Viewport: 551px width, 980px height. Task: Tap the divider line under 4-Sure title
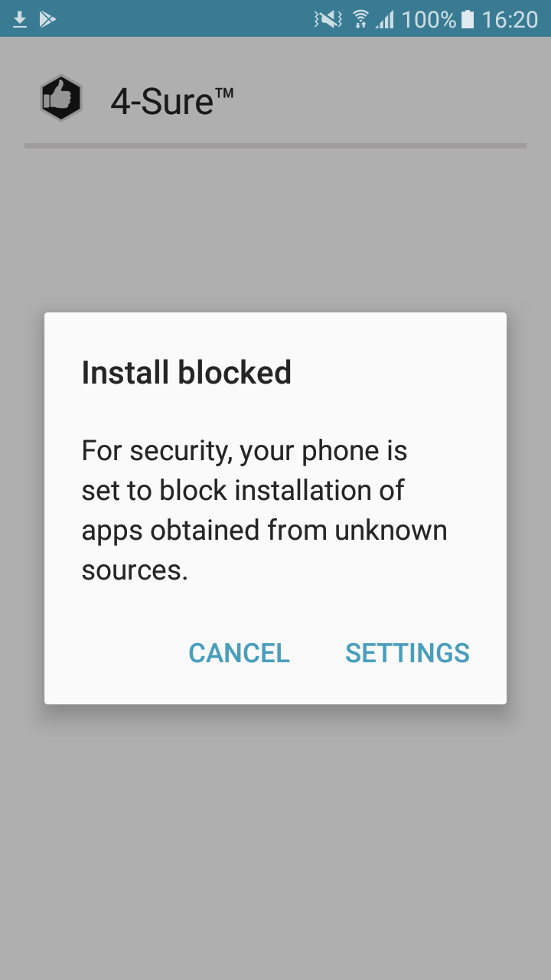[275, 145]
